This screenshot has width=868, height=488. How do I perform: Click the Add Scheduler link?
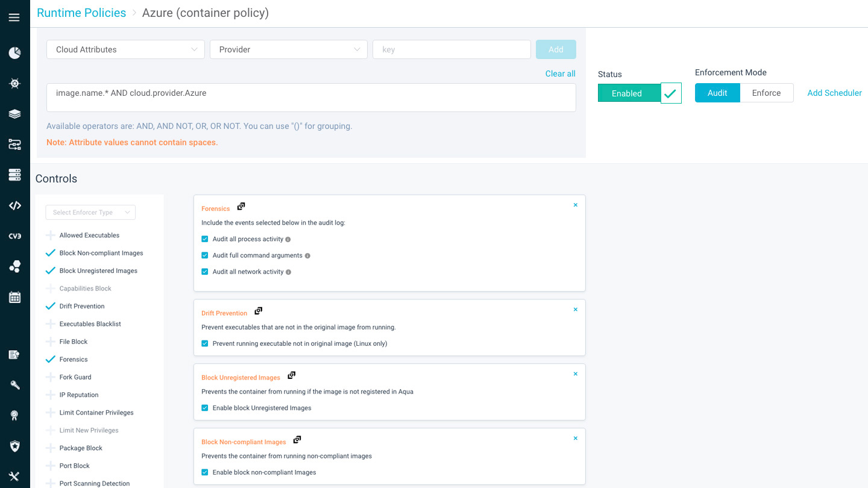[834, 93]
